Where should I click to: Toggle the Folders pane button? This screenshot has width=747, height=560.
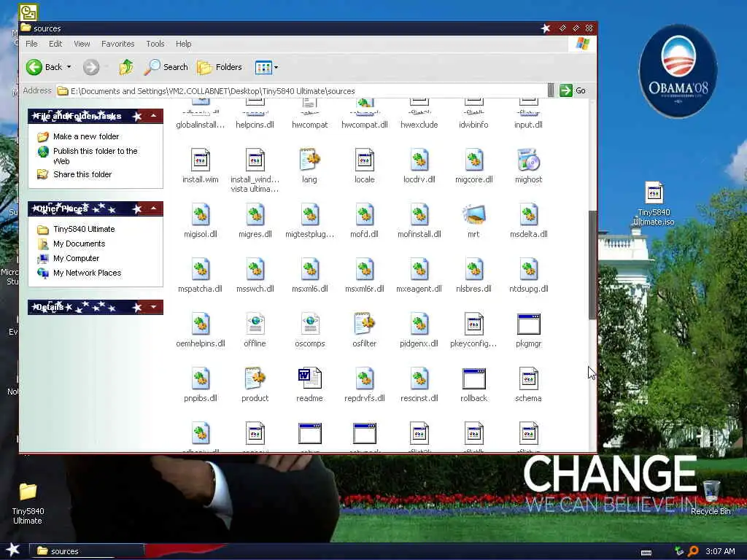click(x=220, y=67)
